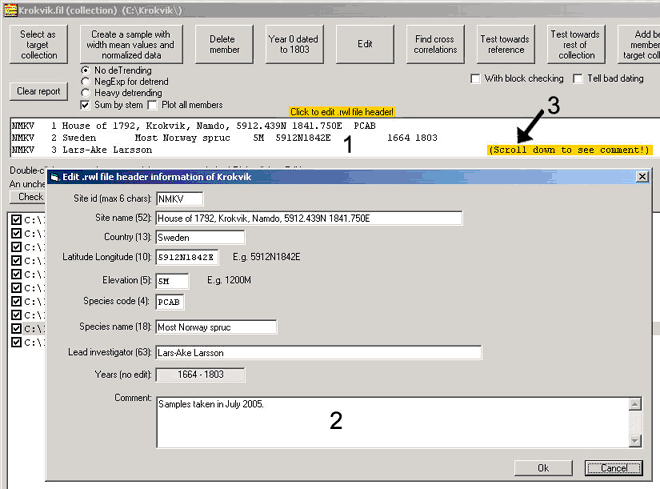Click the Ok button in dialog
Viewport: 660px width, 489px height.
[x=543, y=468]
